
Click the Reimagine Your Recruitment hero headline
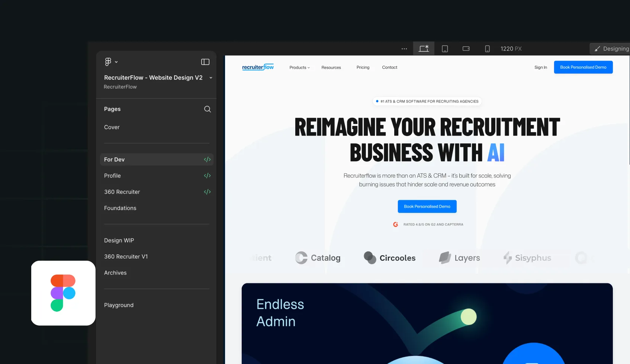coord(427,140)
